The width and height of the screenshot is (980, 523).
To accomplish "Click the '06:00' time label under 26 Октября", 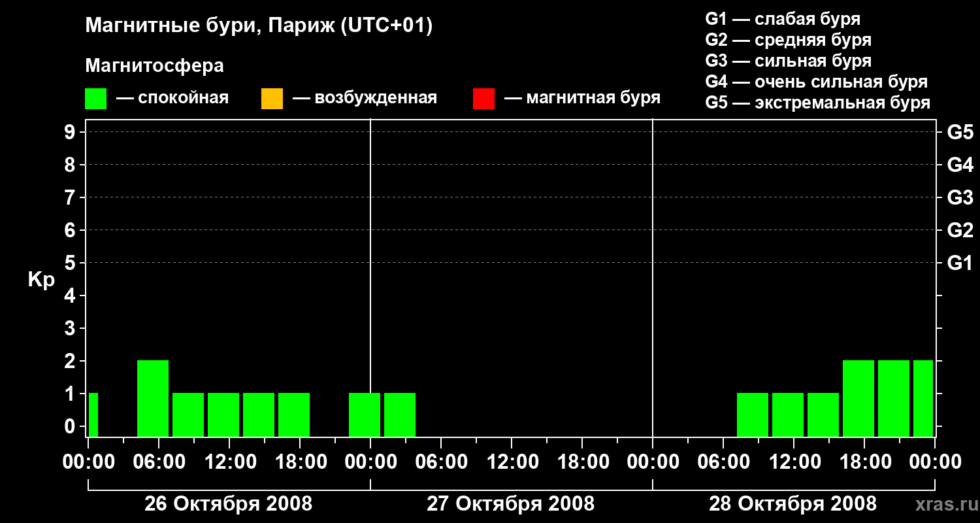I will pyautogui.click(x=158, y=462).
